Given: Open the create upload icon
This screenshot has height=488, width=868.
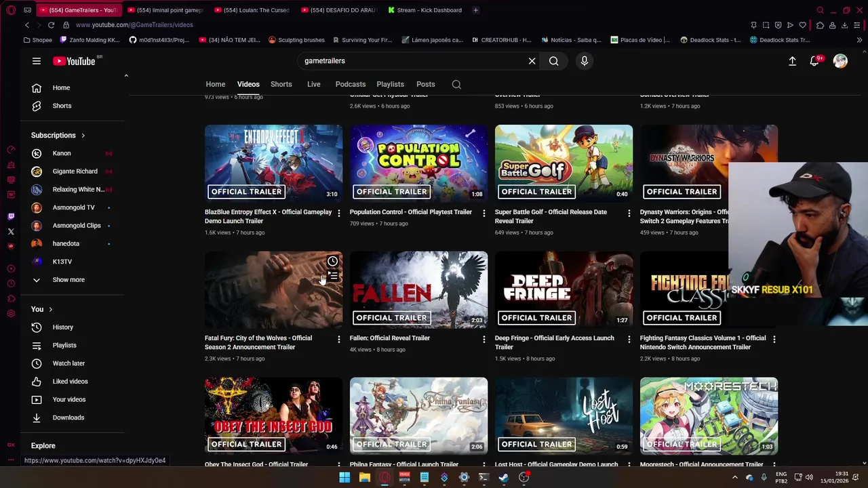Looking at the screenshot, I should [792, 61].
